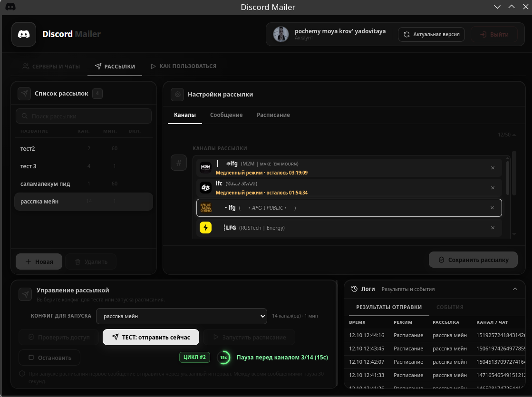Click the AFG I PUBLIC server icon
The width and height of the screenshot is (532, 397).
pyautogui.click(x=205, y=208)
